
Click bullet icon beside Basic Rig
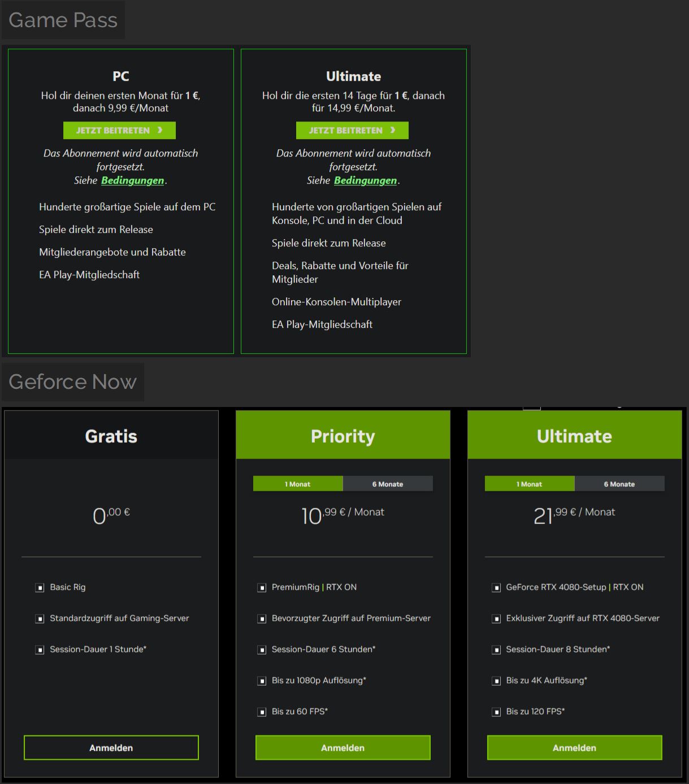[x=40, y=588]
